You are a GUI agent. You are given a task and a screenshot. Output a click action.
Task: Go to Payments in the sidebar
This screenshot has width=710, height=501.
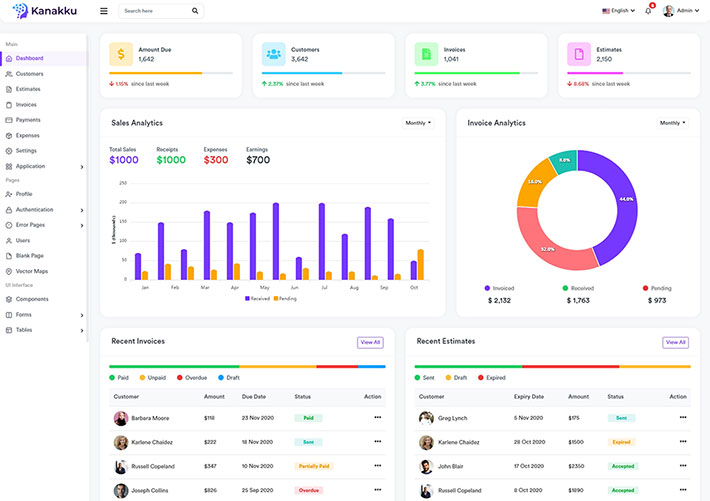pos(28,120)
